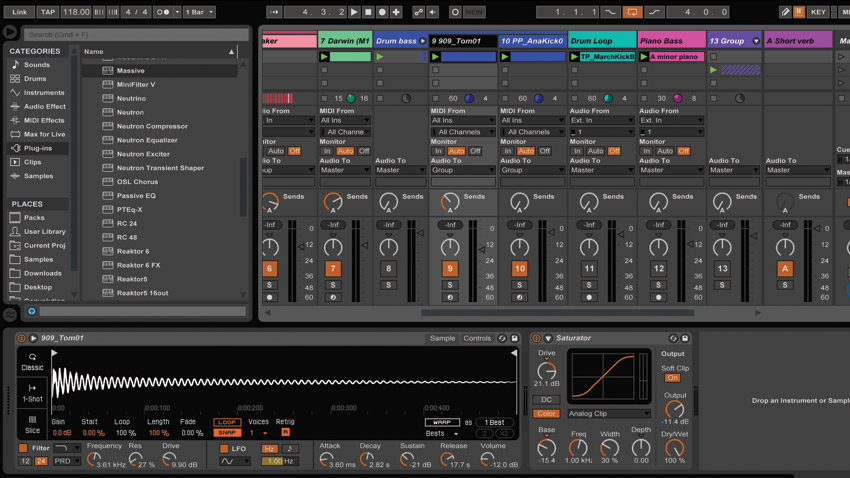Switch to the Controls tab in Simpler
Image resolution: width=850 pixels, height=478 pixels.
point(477,338)
